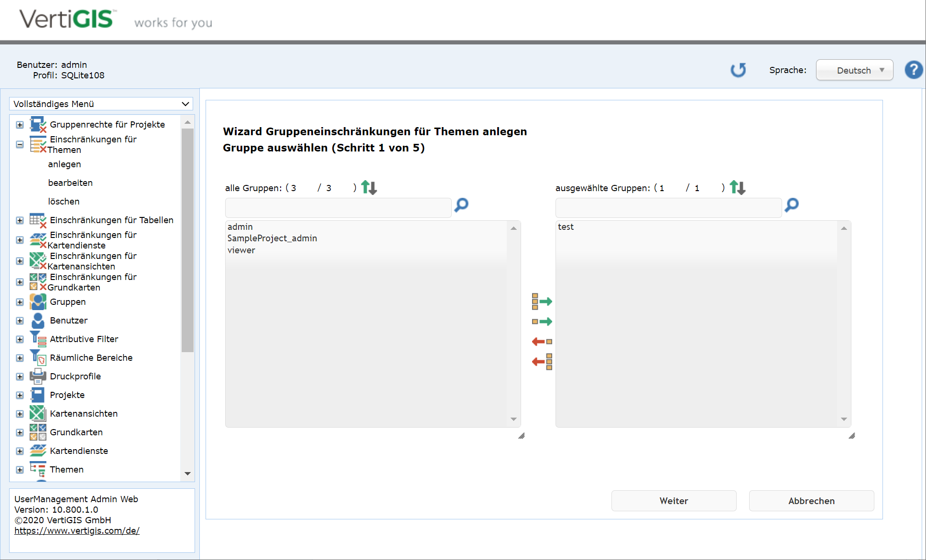Screen dimensions: 926x560
Task: Collapse the Einschränkungen für Themen node
Action: point(20,144)
